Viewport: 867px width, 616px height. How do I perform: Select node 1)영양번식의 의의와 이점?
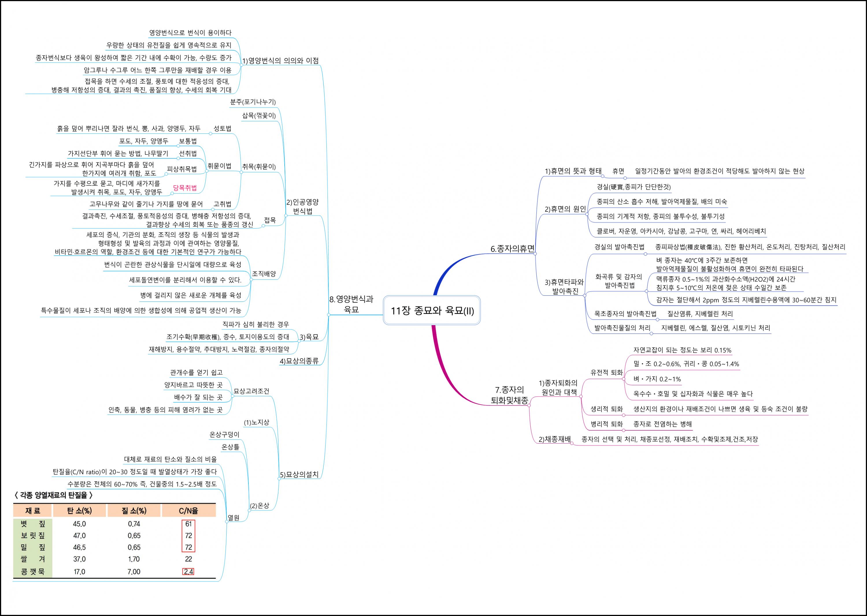[x=280, y=61]
